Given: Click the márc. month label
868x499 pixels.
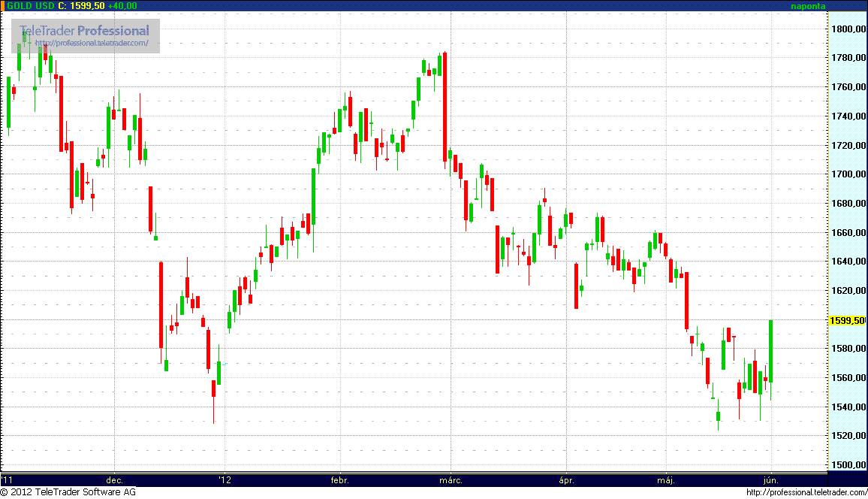Looking at the screenshot, I should (451, 480).
